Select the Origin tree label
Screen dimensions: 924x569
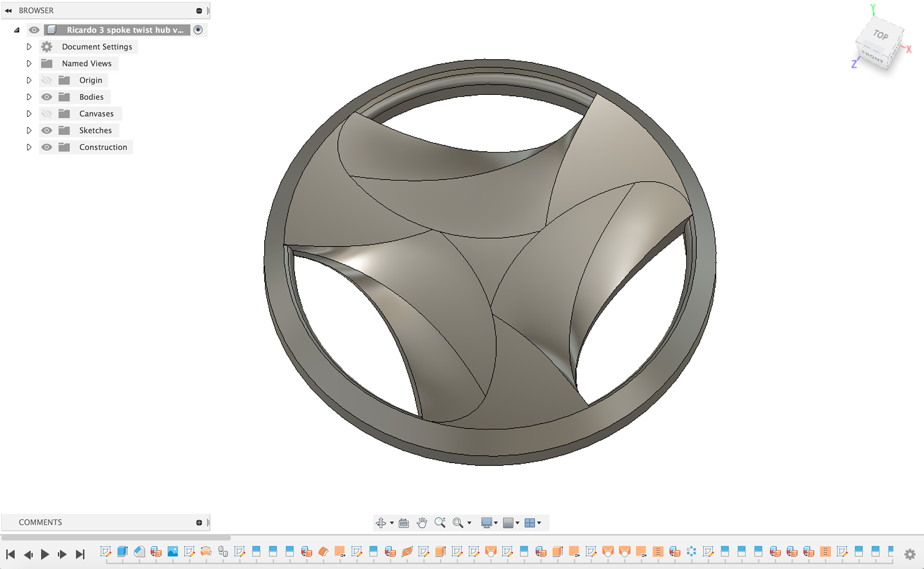coord(90,80)
